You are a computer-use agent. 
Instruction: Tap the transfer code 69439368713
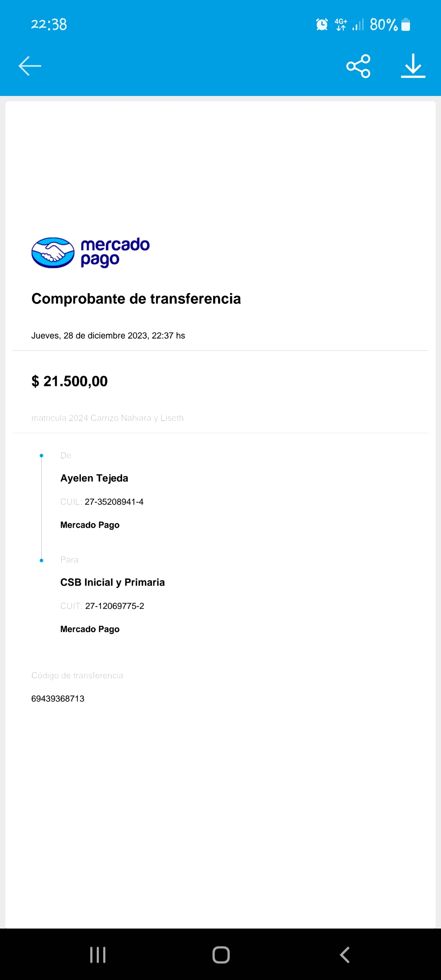(x=58, y=698)
